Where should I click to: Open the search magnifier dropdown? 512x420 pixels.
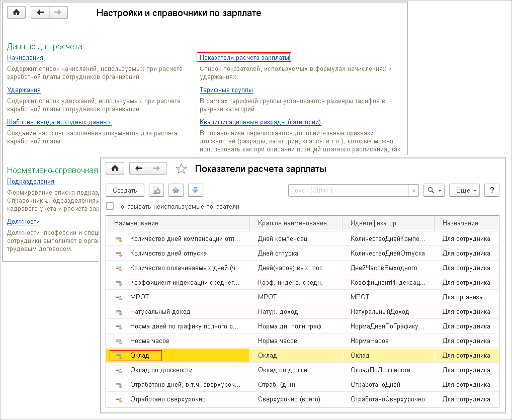point(434,191)
